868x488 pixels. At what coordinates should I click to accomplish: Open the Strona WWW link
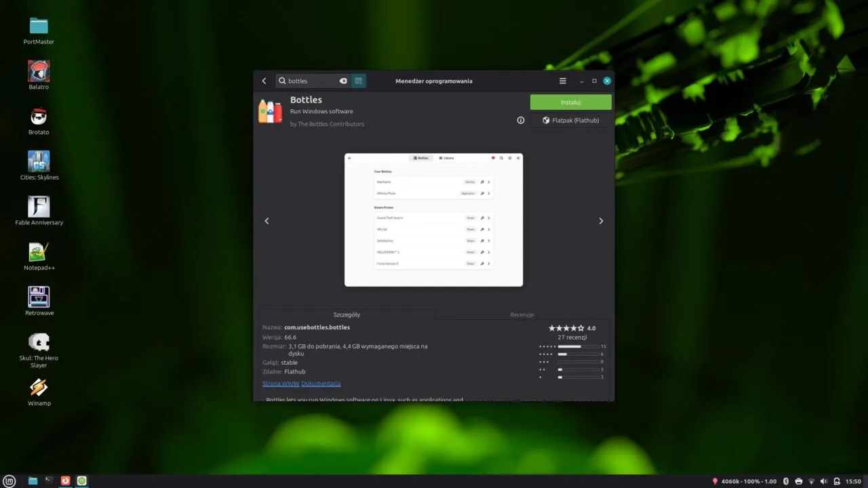click(x=281, y=384)
